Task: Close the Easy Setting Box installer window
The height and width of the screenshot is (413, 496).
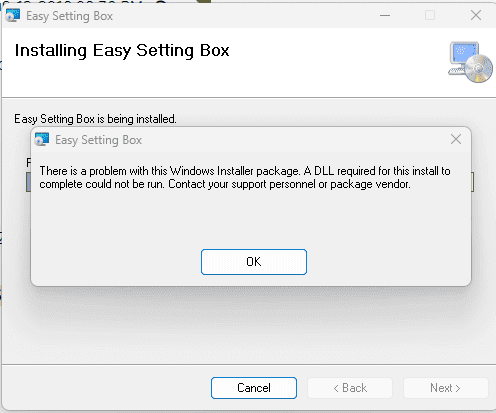Action: pyautogui.click(x=476, y=15)
